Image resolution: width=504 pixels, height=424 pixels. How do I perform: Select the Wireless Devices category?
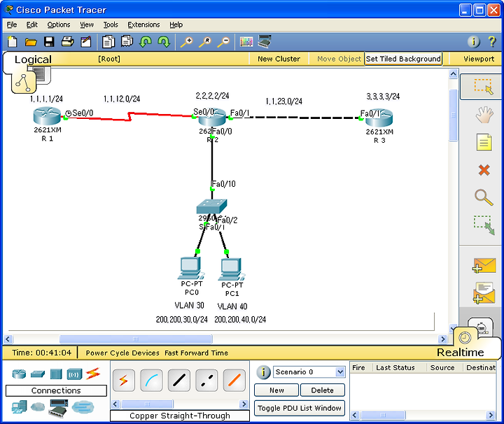[x=74, y=374]
